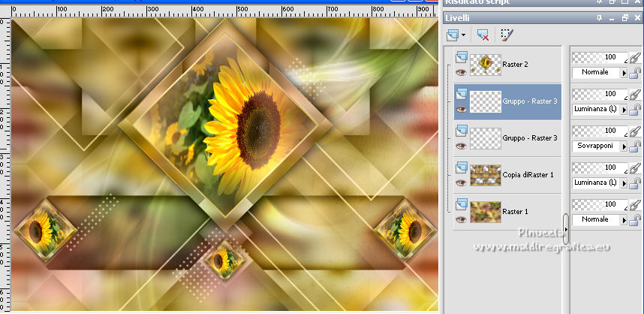Screen dimensions: 644x314
Task: Hide the Raster 2 layer
Action: click(x=462, y=72)
